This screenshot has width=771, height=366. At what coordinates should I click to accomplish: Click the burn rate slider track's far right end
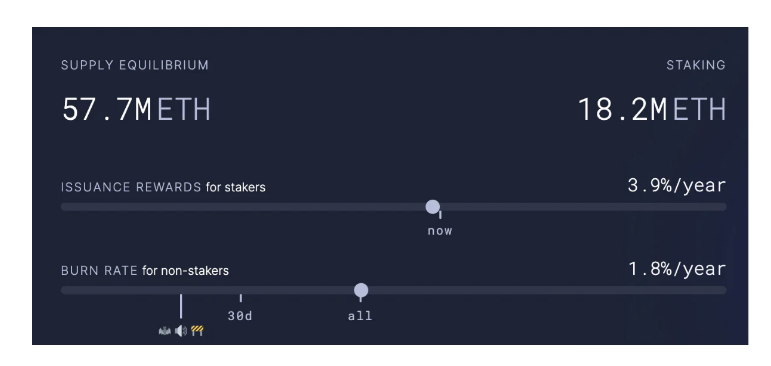722,290
